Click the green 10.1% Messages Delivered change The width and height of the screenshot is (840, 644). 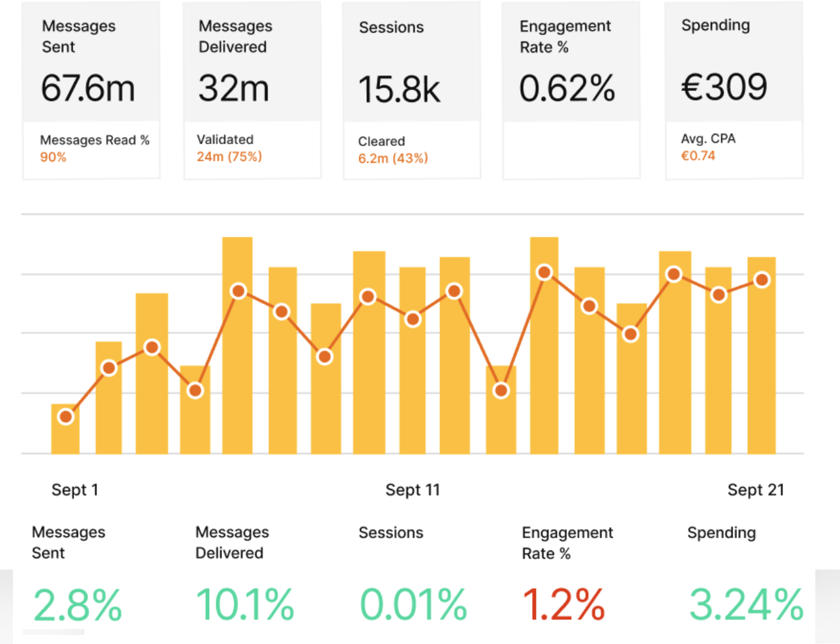pyautogui.click(x=245, y=605)
